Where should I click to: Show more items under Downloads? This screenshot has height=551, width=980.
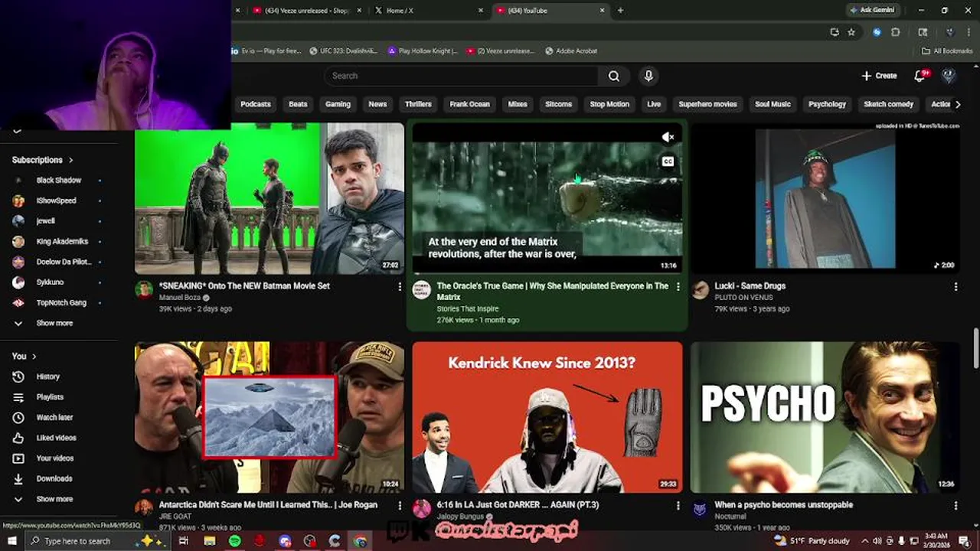coord(54,499)
